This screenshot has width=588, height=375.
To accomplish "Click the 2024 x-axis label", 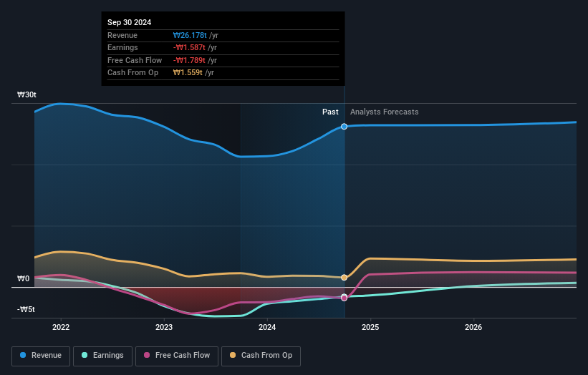I will (x=267, y=327).
